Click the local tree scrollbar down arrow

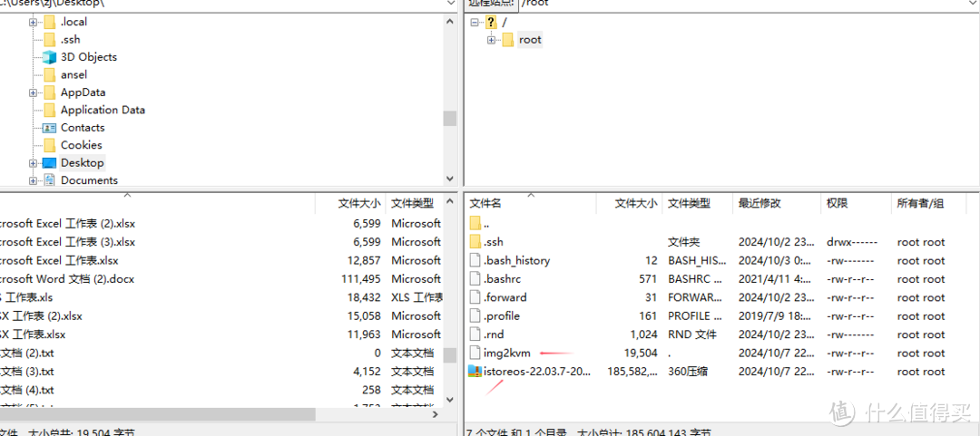coord(450,179)
